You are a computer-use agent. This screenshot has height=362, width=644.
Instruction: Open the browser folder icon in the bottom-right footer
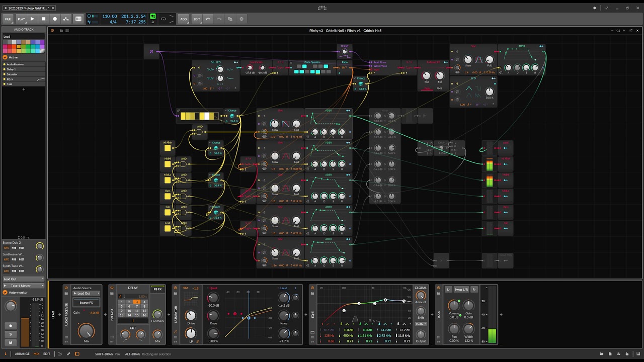pyautogui.click(x=602, y=354)
